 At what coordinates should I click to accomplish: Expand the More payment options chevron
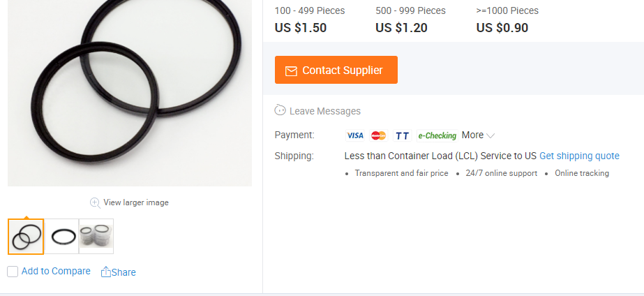point(491,135)
